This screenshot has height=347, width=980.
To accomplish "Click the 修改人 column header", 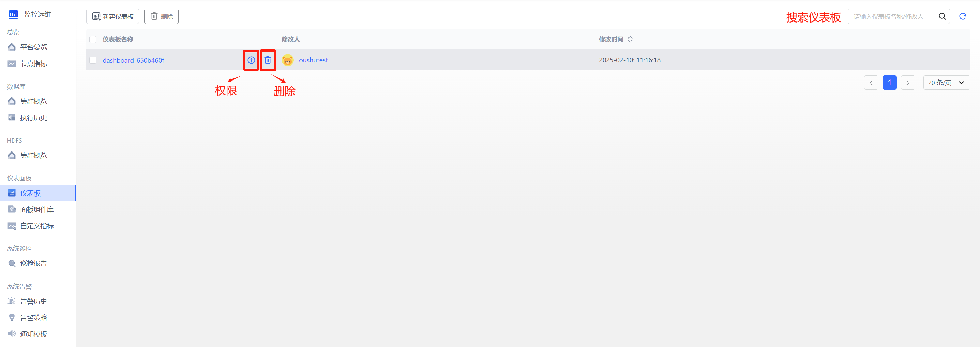I will 290,39.
